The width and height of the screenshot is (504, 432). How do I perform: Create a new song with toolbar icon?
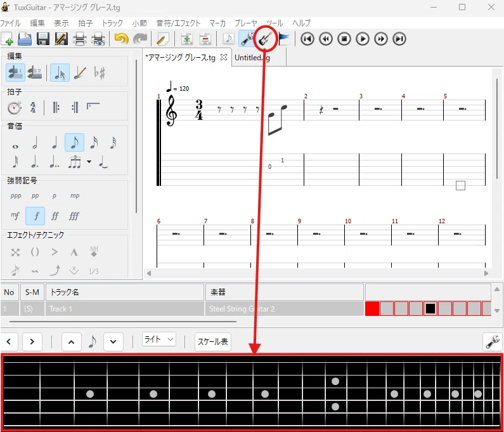[8, 39]
